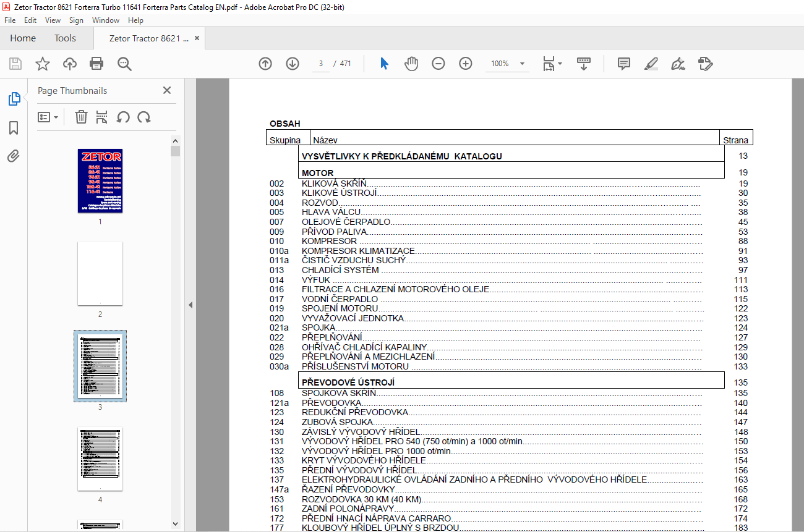
Task: Open the sign document pen icon
Action: click(x=678, y=64)
